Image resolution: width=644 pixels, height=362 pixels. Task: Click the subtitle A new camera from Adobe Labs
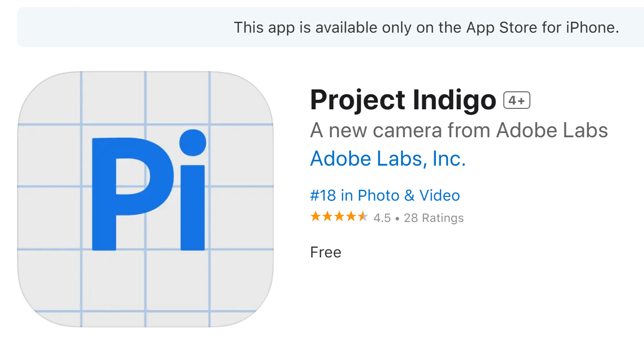(x=459, y=130)
